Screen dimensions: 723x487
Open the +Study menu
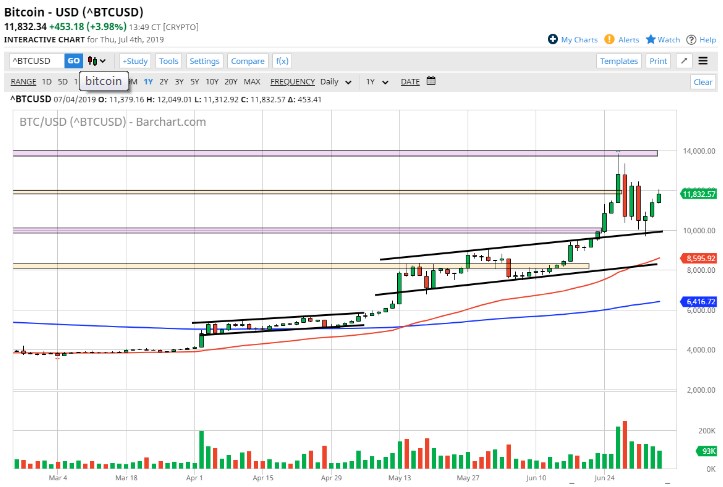[135, 61]
